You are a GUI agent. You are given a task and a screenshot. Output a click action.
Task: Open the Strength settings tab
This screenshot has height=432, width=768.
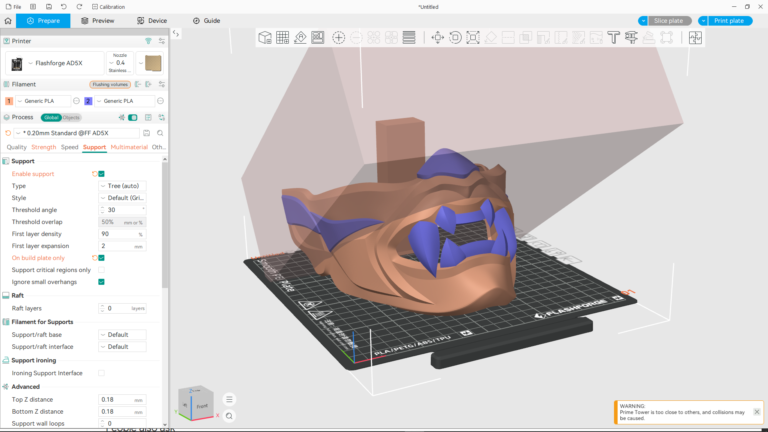click(x=44, y=147)
